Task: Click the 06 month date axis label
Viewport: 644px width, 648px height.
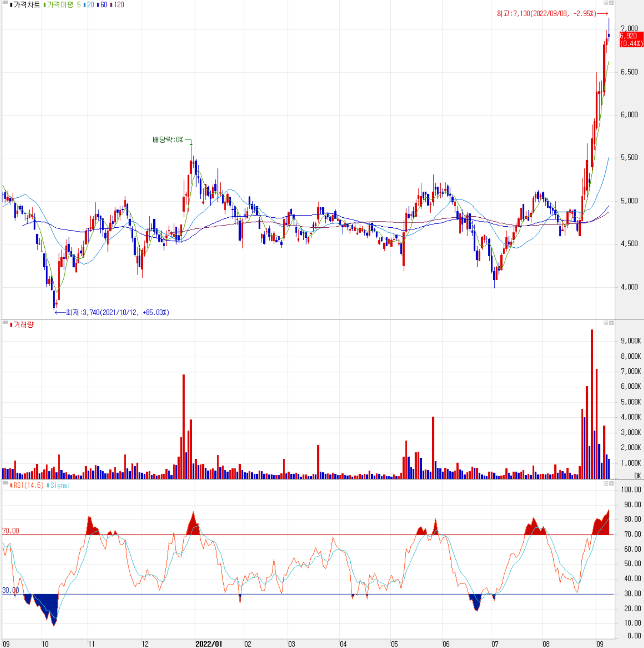Action: (446, 644)
